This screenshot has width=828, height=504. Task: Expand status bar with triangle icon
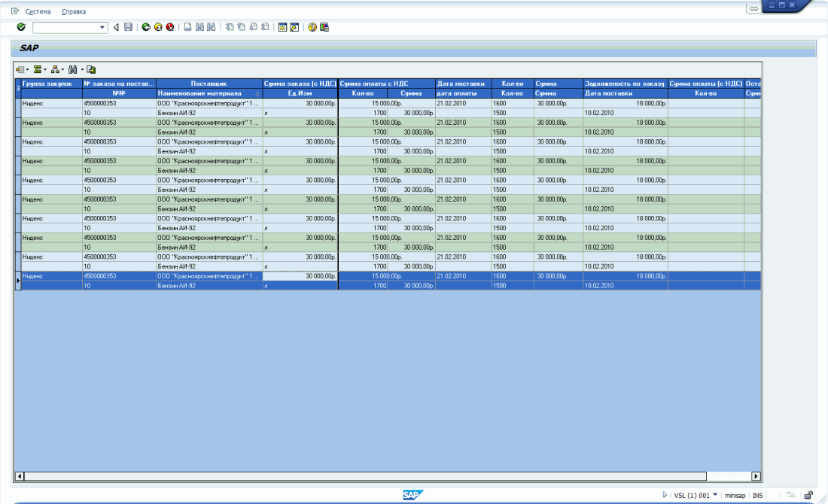tap(665, 495)
